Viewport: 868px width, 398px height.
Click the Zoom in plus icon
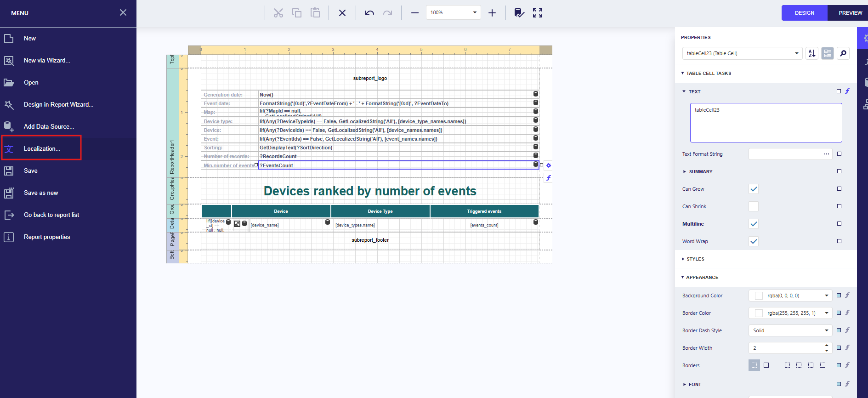coord(492,13)
